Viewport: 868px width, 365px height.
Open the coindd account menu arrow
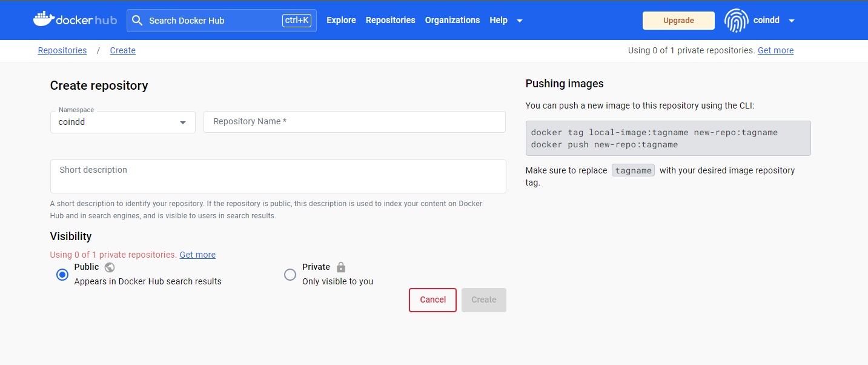pyautogui.click(x=792, y=21)
